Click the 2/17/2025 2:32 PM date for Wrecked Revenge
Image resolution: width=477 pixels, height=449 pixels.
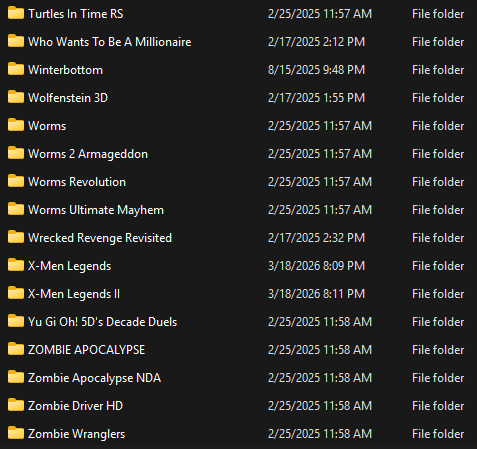[316, 238]
